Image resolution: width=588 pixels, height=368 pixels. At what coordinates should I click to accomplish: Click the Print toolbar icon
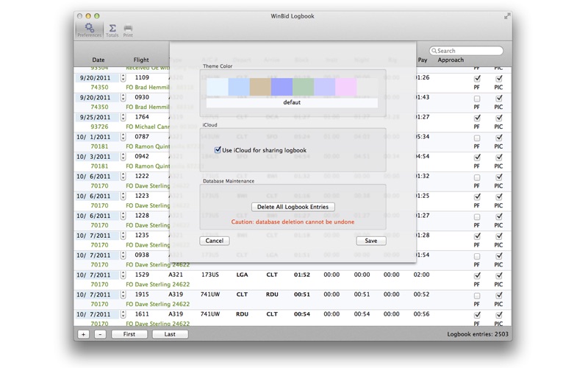click(x=128, y=29)
